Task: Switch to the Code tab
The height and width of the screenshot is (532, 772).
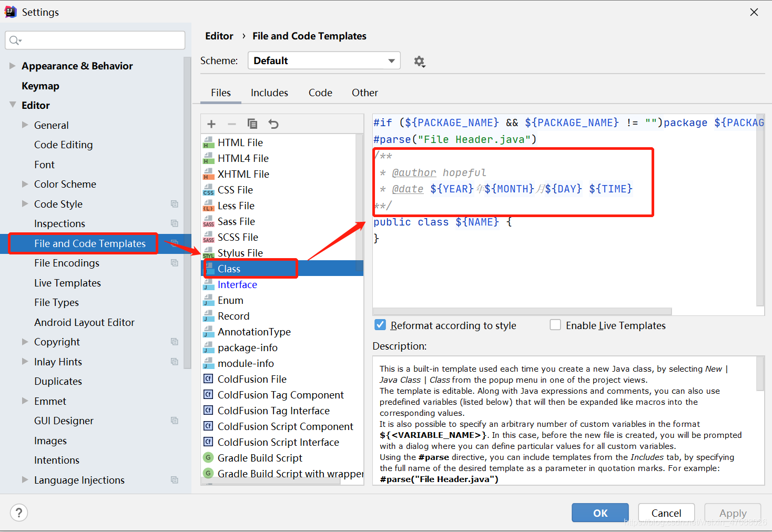Action: [320, 93]
